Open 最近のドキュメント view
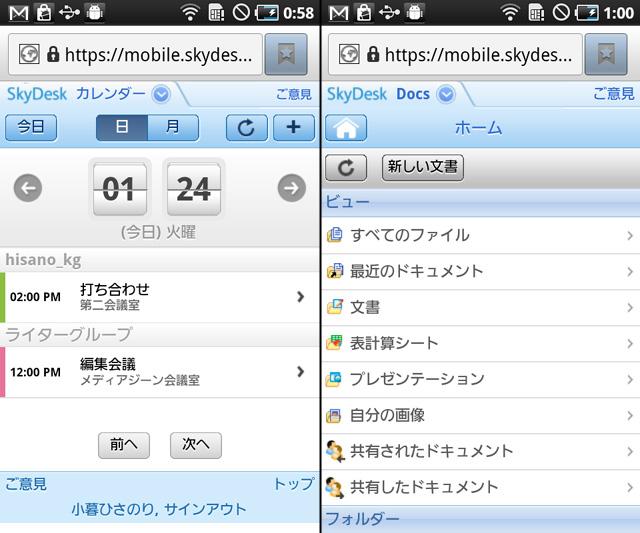 pos(480,271)
